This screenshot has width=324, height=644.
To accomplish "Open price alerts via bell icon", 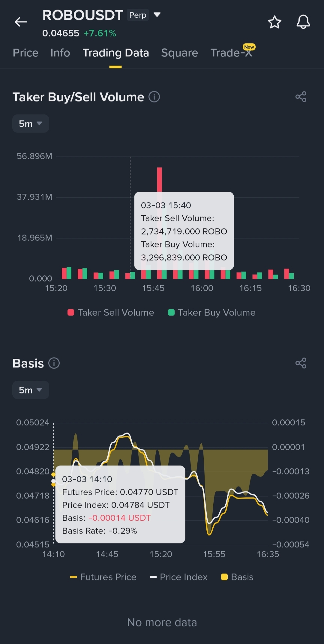I will 303,22.
